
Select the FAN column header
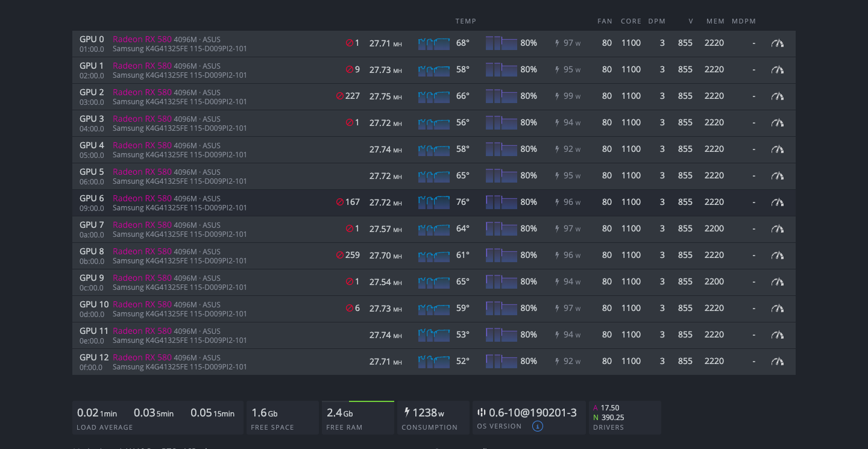[605, 21]
